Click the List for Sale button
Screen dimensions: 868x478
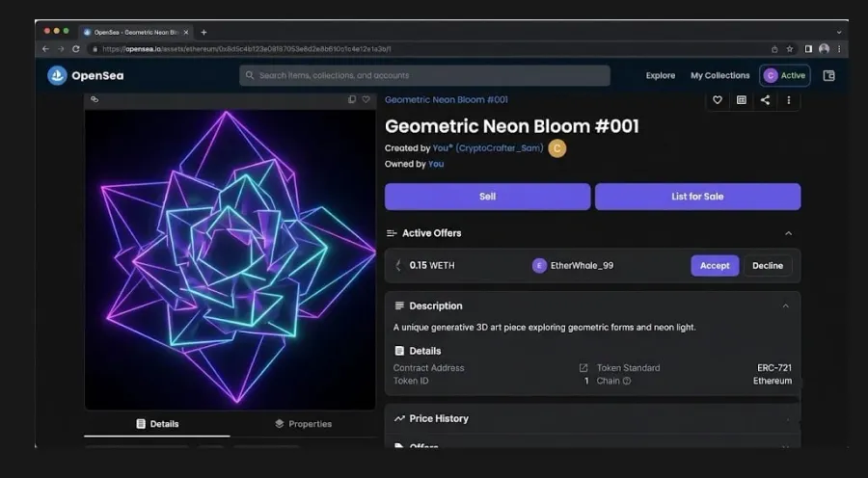pos(697,197)
